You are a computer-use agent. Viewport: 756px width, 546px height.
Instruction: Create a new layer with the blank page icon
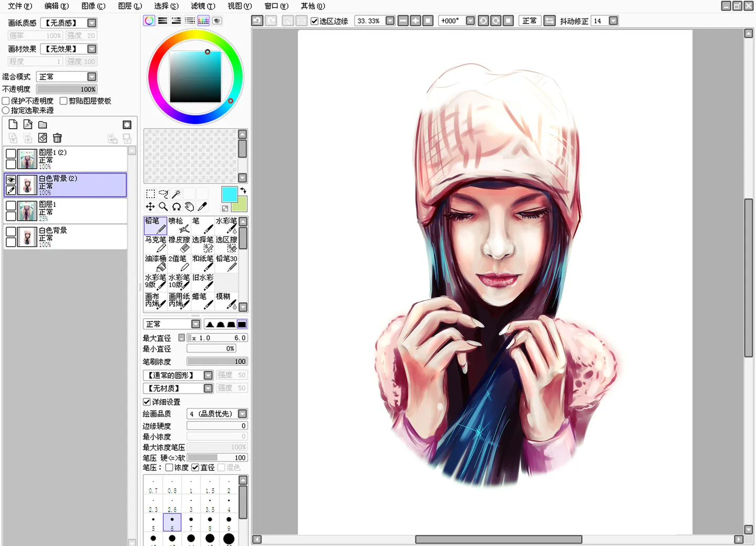point(13,124)
